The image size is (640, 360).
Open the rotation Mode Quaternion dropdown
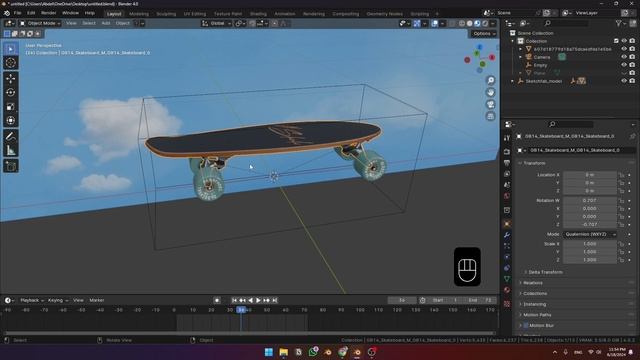tap(590, 234)
